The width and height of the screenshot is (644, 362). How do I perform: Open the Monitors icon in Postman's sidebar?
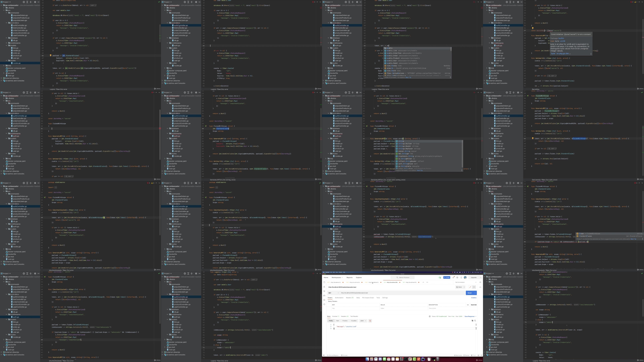(x=324, y=300)
